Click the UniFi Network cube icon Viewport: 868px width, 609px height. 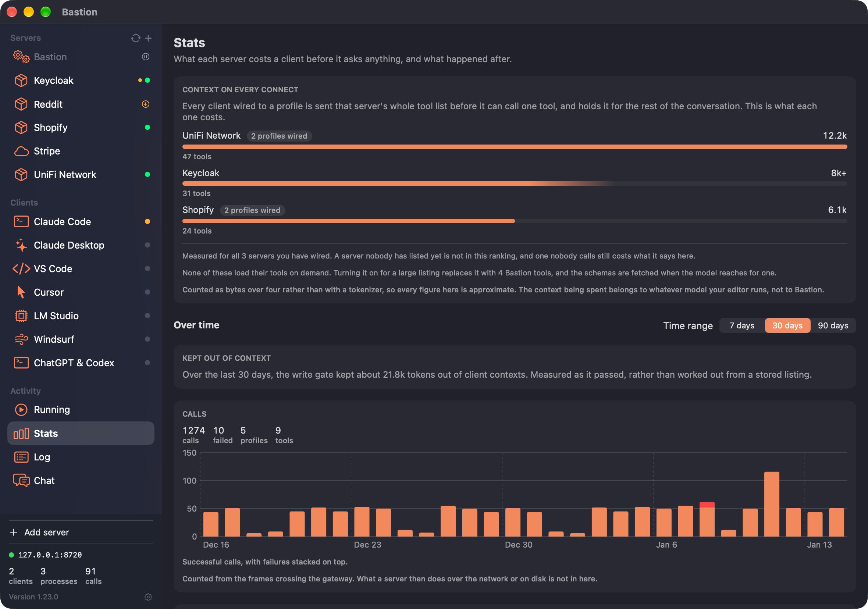click(x=21, y=175)
